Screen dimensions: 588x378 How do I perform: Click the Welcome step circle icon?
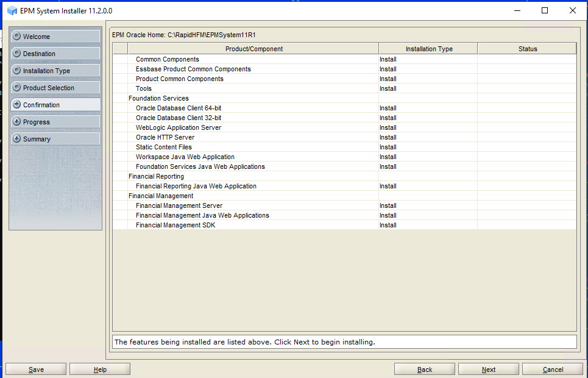click(16, 37)
